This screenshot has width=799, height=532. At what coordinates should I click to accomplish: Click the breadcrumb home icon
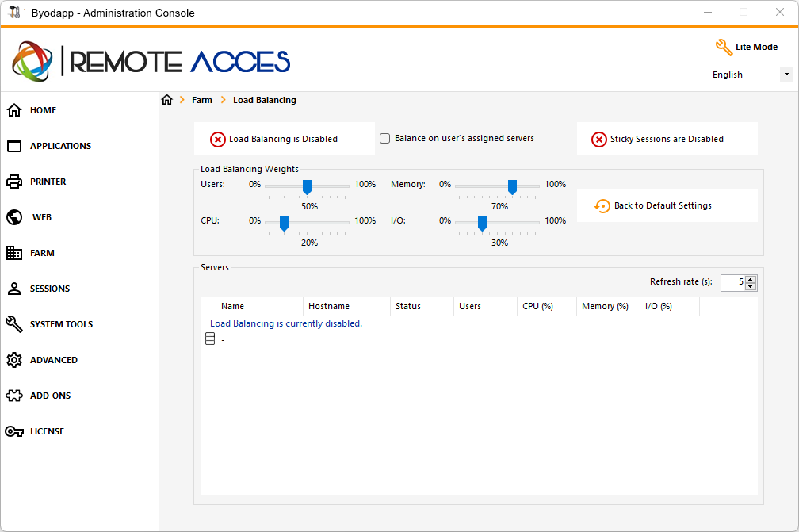[167, 100]
